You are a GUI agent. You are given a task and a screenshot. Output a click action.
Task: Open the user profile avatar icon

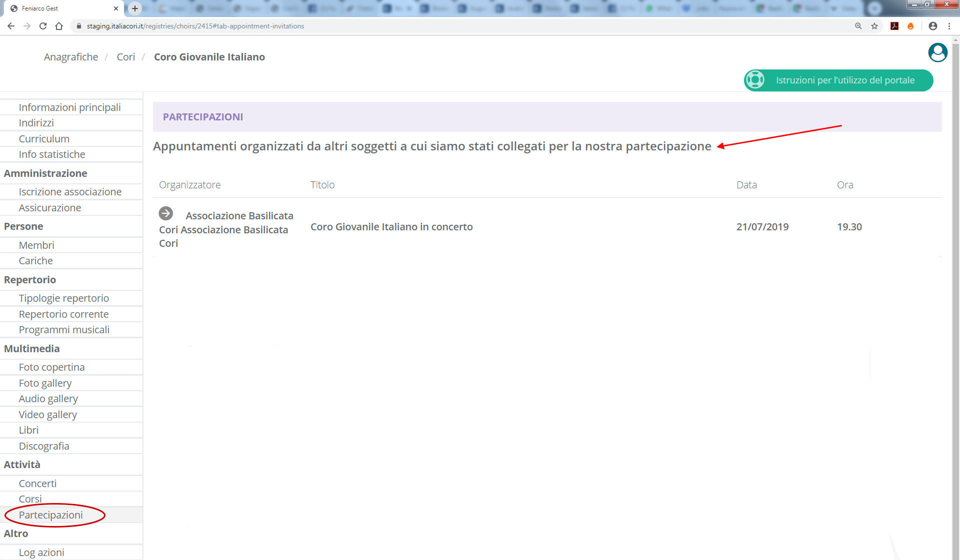937,52
